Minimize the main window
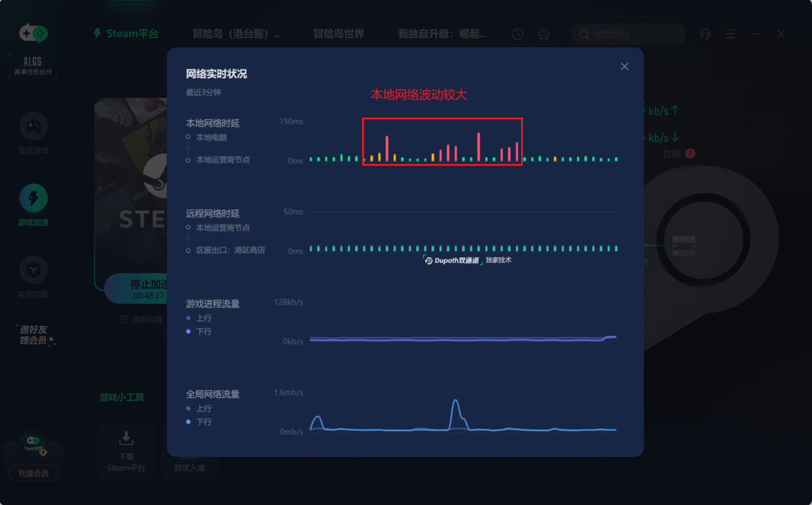 click(755, 34)
